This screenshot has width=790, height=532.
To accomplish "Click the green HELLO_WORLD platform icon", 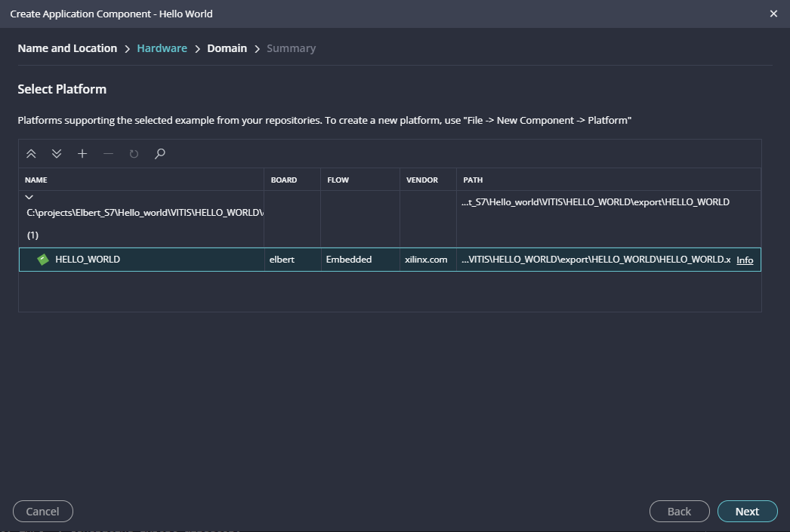I will click(44, 260).
